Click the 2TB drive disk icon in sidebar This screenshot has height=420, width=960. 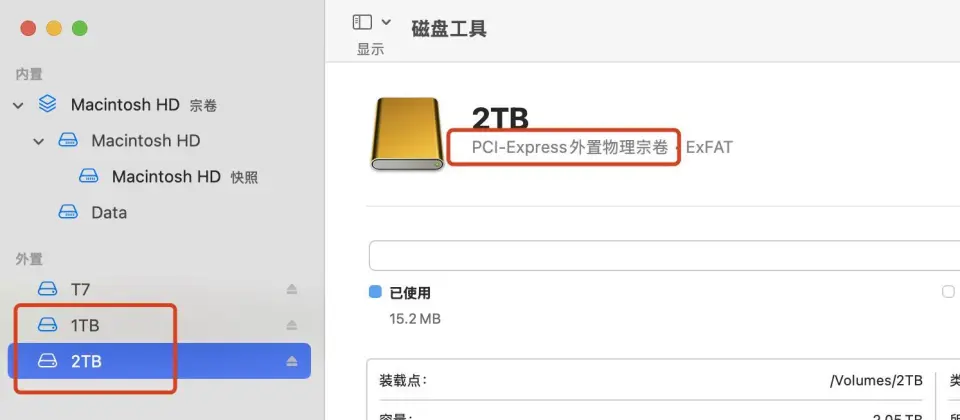[47, 361]
